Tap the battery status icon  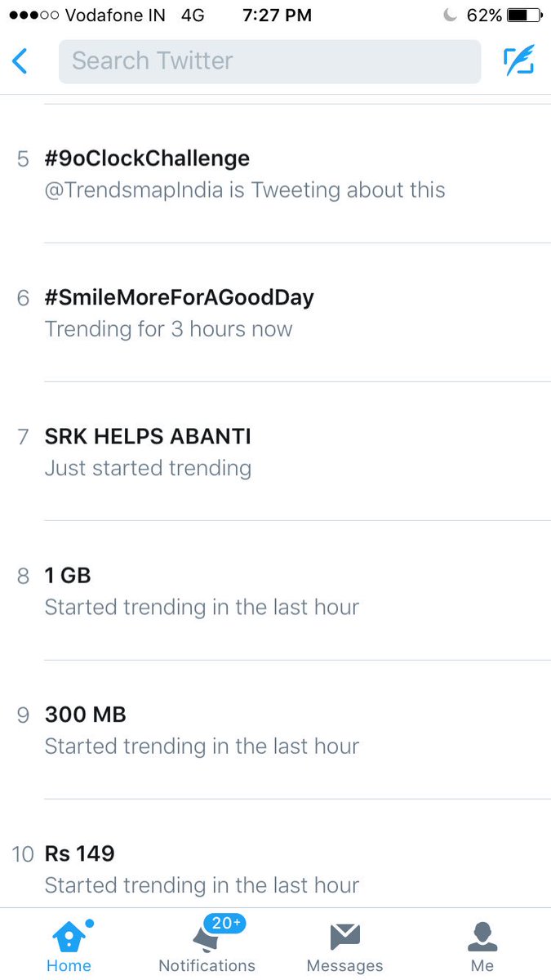(522, 16)
